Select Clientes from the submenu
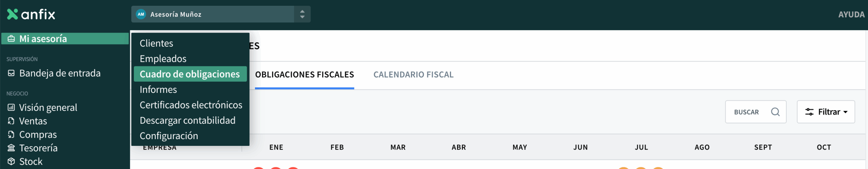The image size is (868, 169). click(156, 44)
